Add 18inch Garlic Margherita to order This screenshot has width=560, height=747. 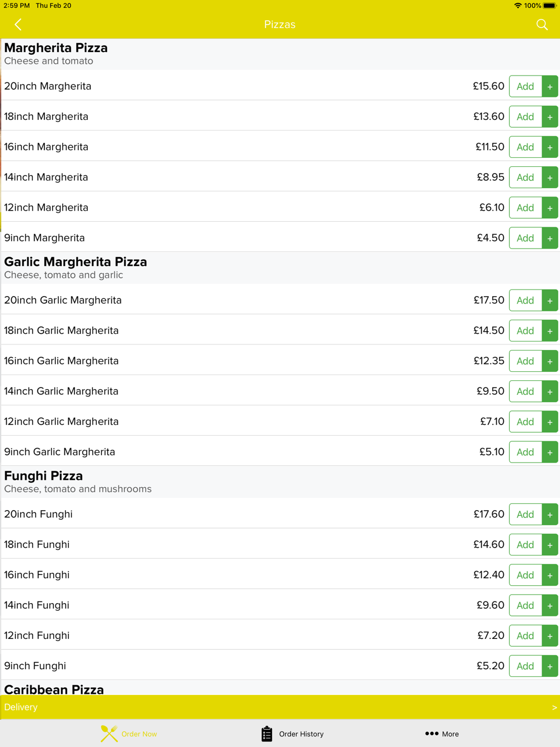[x=525, y=330]
